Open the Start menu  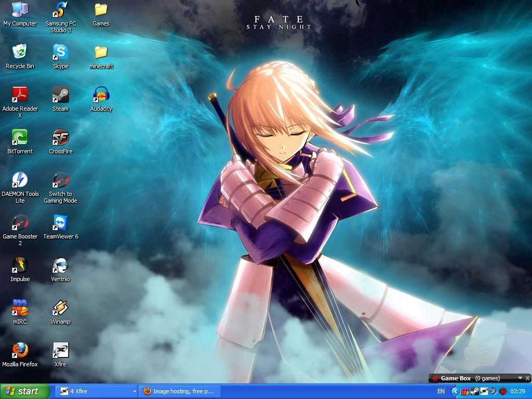click(22, 391)
